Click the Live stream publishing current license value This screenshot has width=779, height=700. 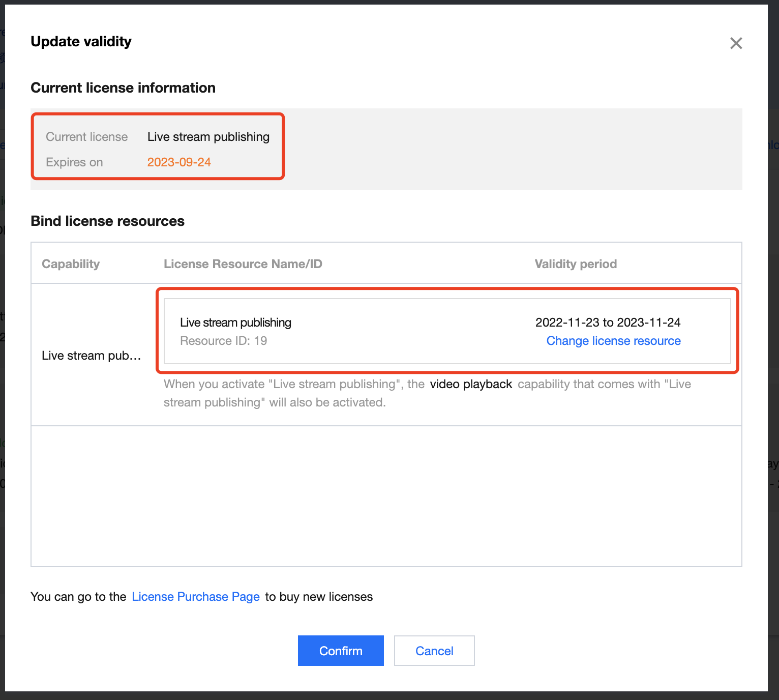tap(208, 137)
